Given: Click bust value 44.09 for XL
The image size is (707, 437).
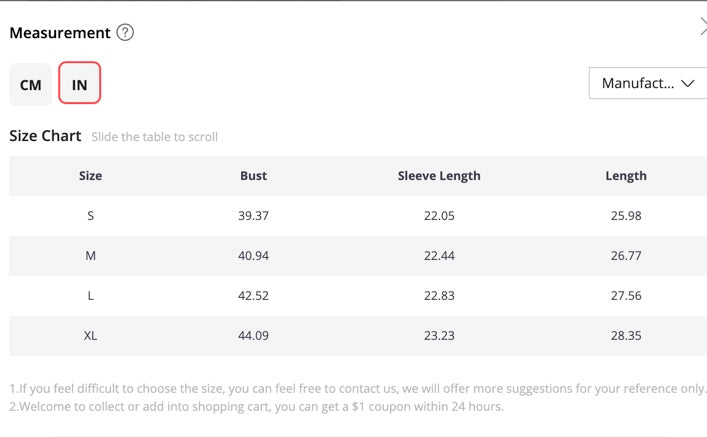Looking at the screenshot, I should pos(254,336).
